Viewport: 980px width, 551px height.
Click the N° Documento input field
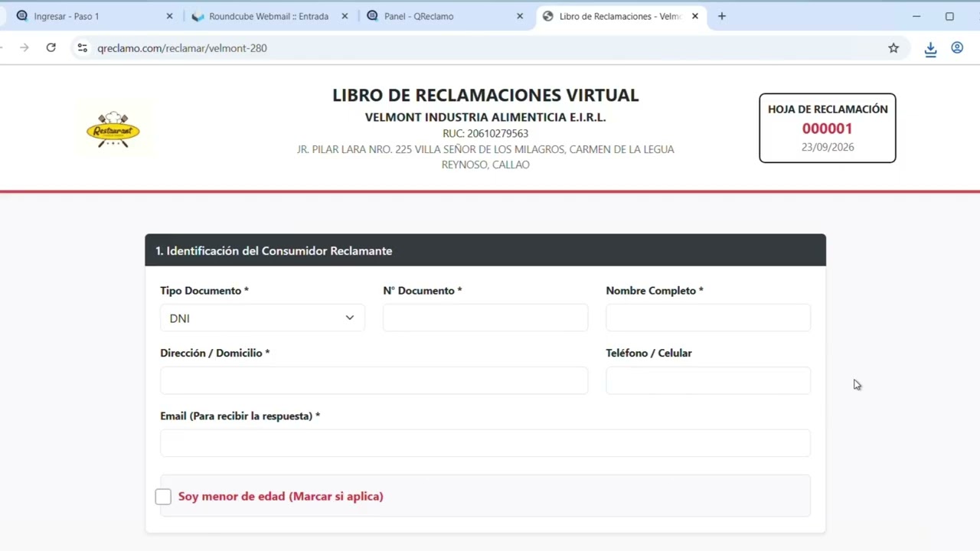click(485, 318)
